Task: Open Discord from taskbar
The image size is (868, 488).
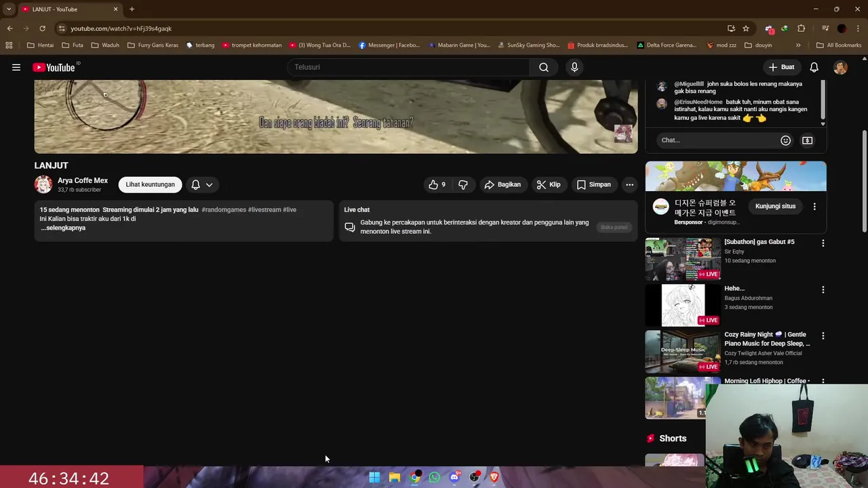Action: click(454, 477)
